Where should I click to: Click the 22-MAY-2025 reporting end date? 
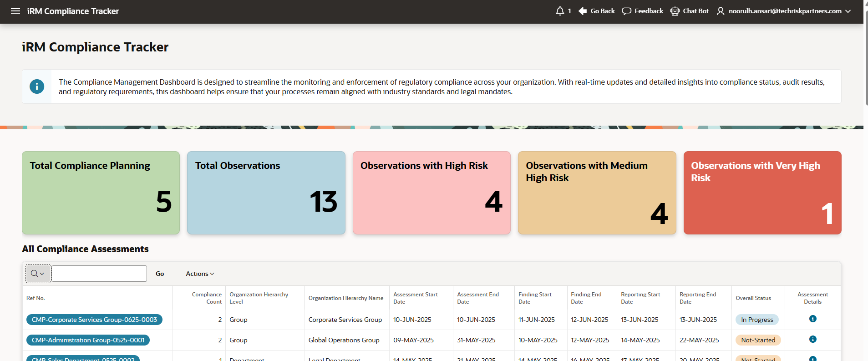click(x=699, y=340)
